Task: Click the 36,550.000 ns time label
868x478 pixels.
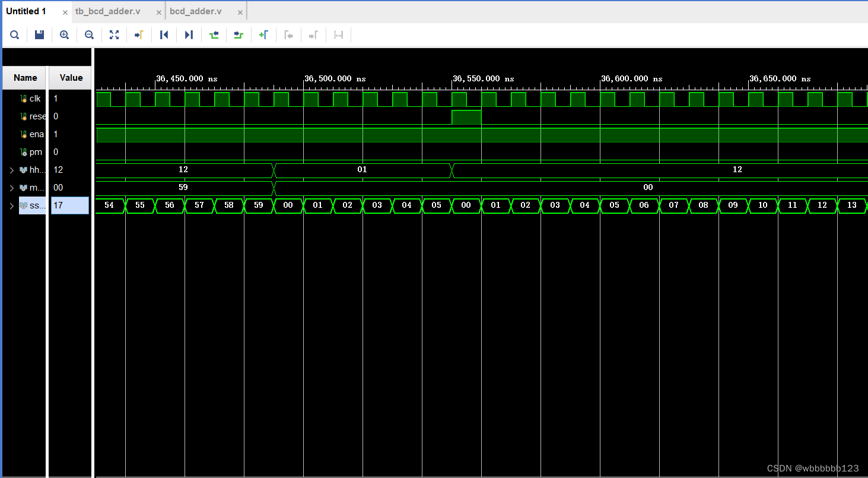Action: tap(484, 78)
